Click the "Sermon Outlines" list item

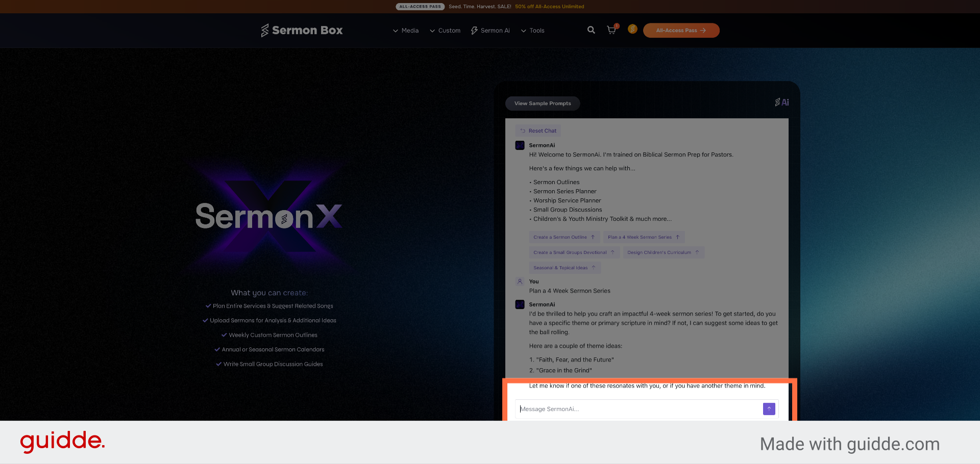(556, 183)
